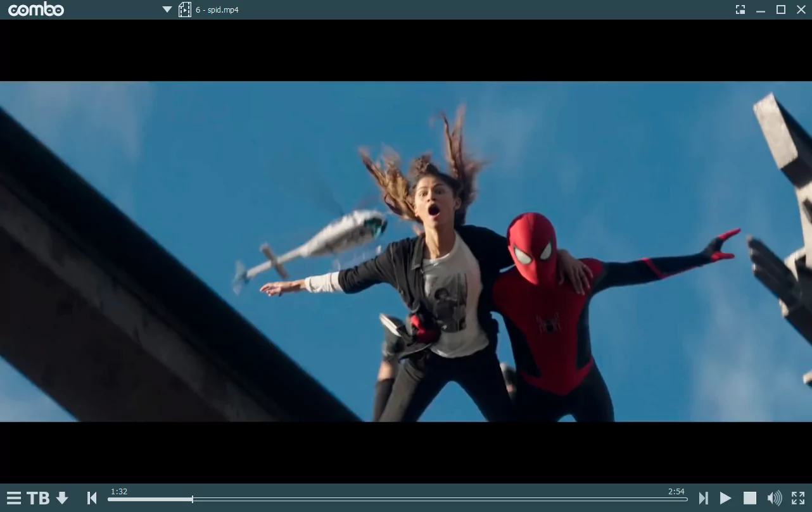Click the combo logo
Viewport: 812px width, 512px height.
tap(36, 9)
